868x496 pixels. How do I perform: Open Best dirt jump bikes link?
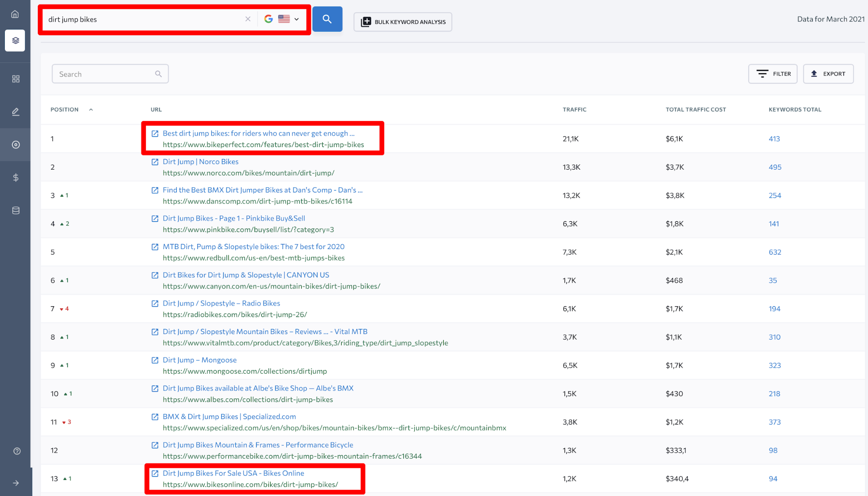258,133
